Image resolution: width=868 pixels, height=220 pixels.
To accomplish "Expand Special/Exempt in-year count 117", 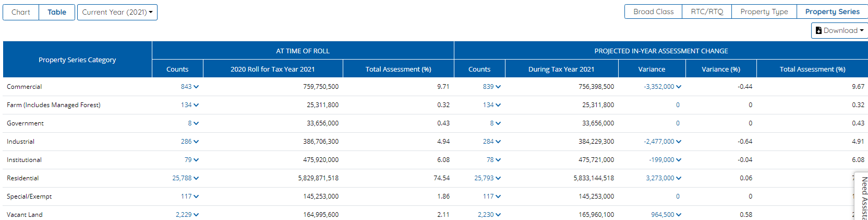I will pyautogui.click(x=492, y=196).
